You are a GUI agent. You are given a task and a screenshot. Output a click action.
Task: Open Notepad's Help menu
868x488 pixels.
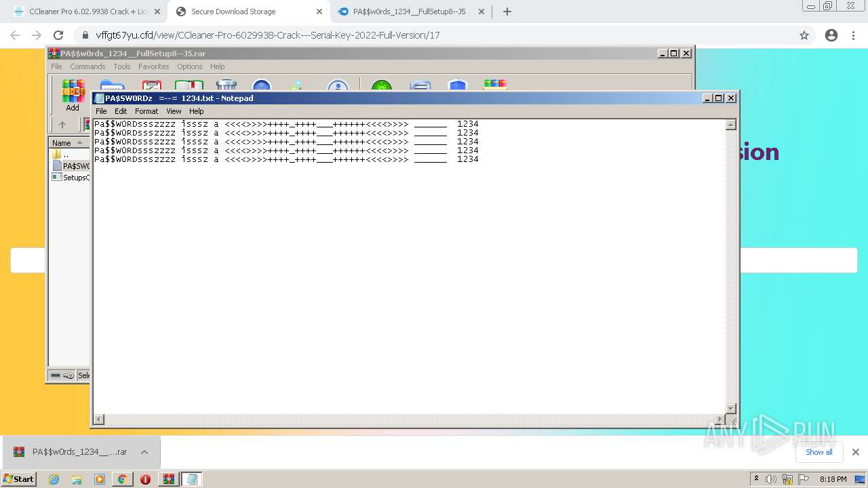[196, 111]
